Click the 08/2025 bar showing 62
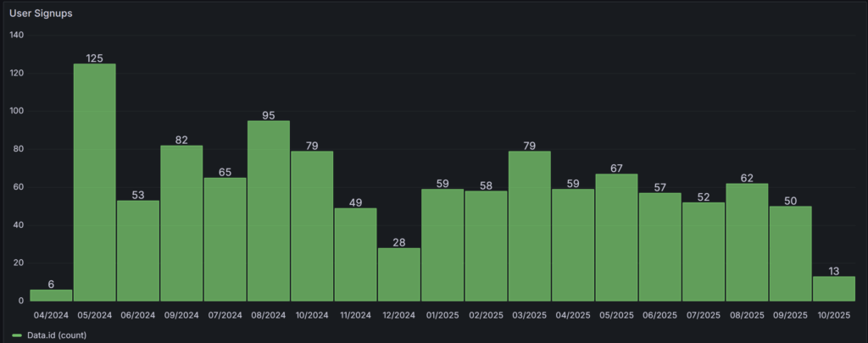868x343 pixels. point(747,242)
